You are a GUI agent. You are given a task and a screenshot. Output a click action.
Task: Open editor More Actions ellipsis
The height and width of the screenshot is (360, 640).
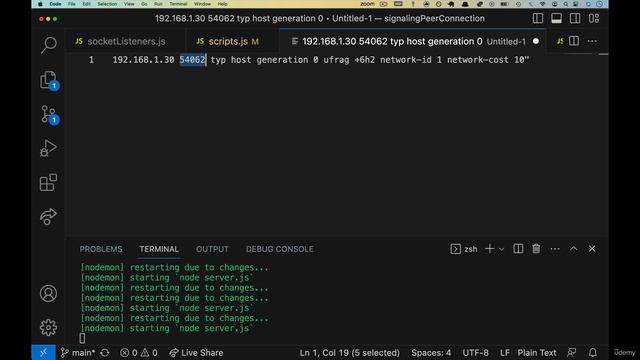(592, 41)
